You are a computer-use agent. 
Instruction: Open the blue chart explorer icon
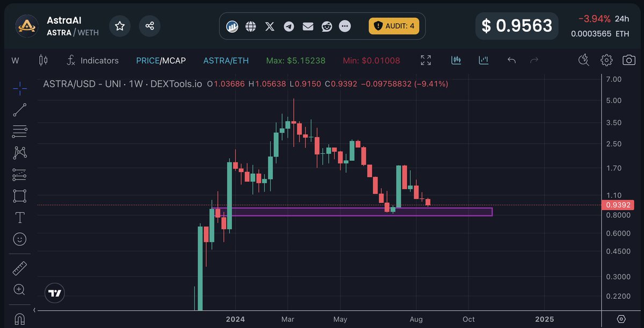pos(232,26)
